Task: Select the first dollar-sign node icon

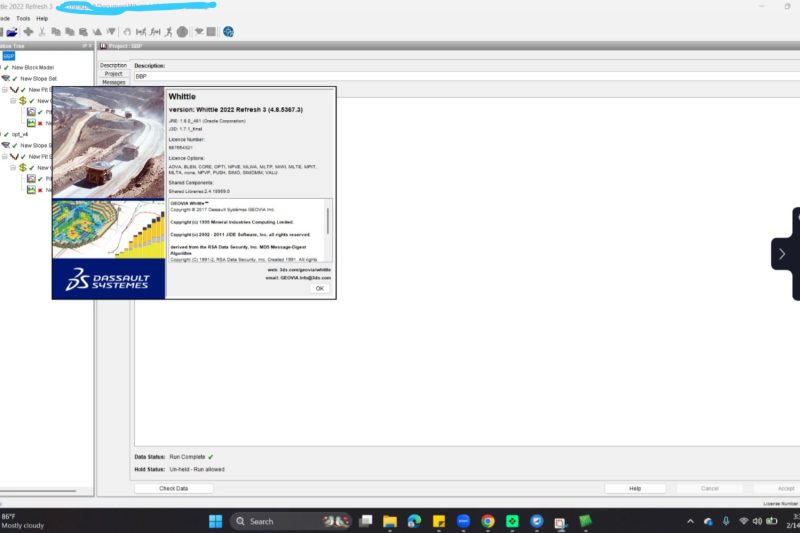Action: [22, 100]
